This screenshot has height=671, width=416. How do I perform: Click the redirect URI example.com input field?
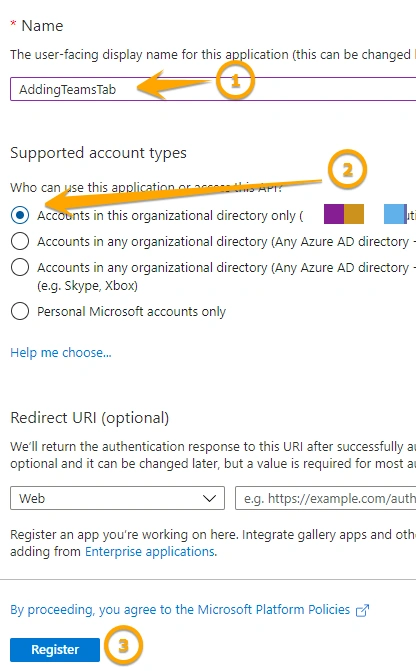tap(326, 498)
